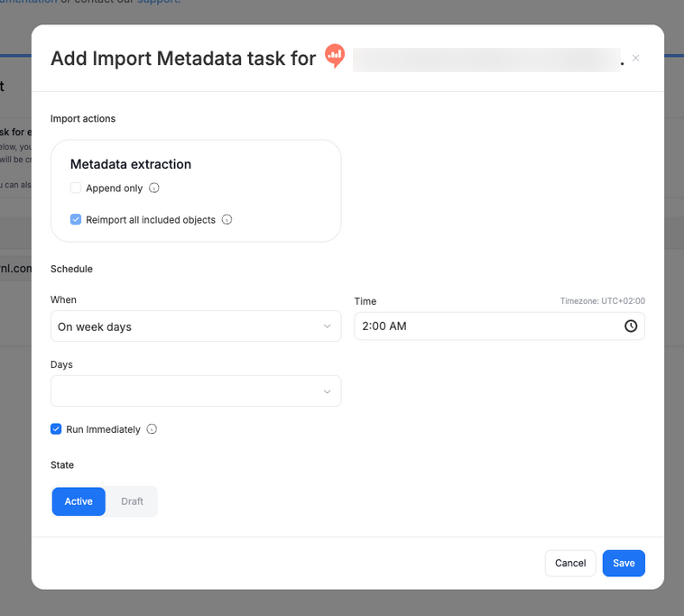
Task: Open the clock time picker icon
Action: pyautogui.click(x=631, y=326)
